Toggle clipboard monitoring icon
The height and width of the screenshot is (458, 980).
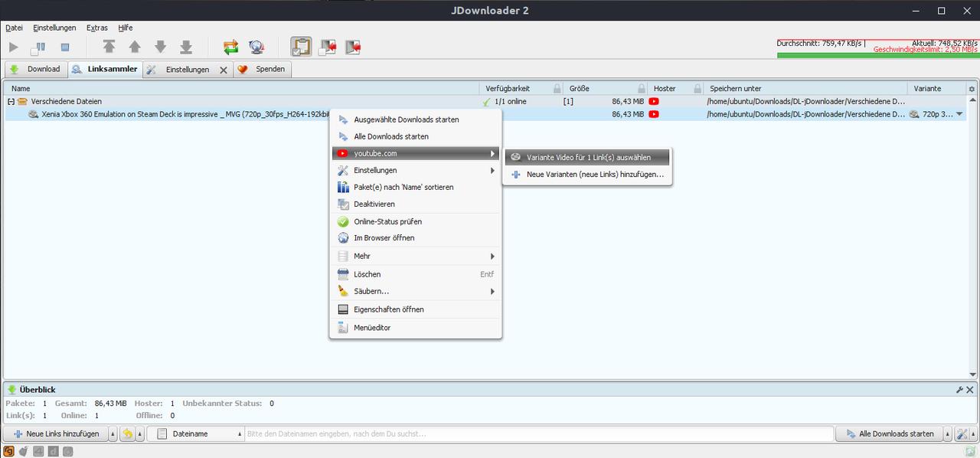coord(301,47)
